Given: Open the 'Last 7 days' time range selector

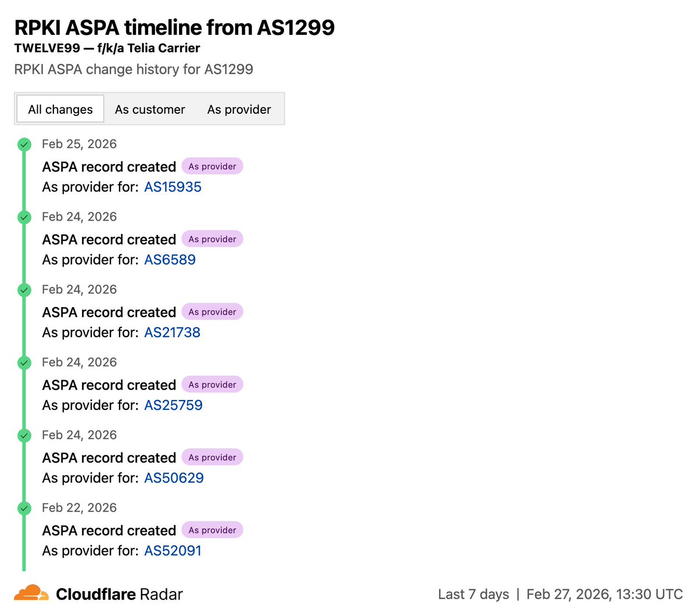Looking at the screenshot, I should pos(473,594).
